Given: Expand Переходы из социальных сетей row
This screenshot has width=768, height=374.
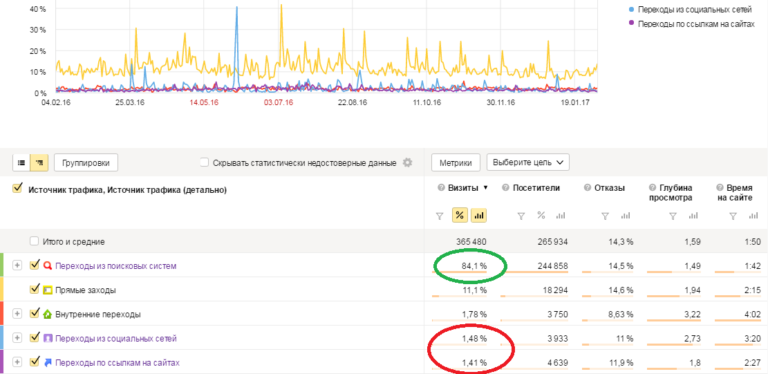Looking at the screenshot, I should (x=17, y=338).
